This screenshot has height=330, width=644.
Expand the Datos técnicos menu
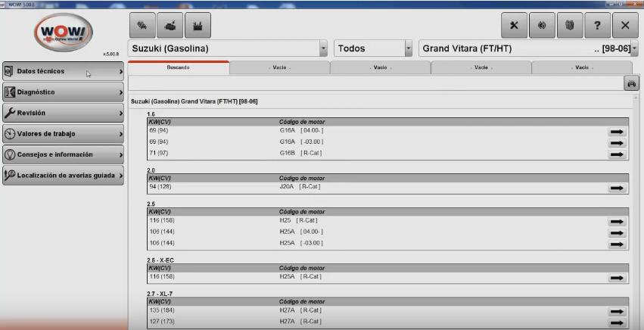[x=64, y=71]
